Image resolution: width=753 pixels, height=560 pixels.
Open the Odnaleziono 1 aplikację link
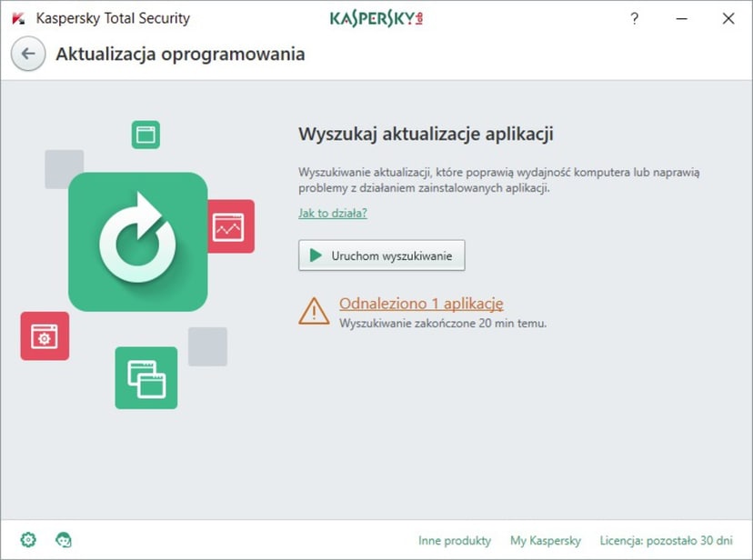click(421, 304)
